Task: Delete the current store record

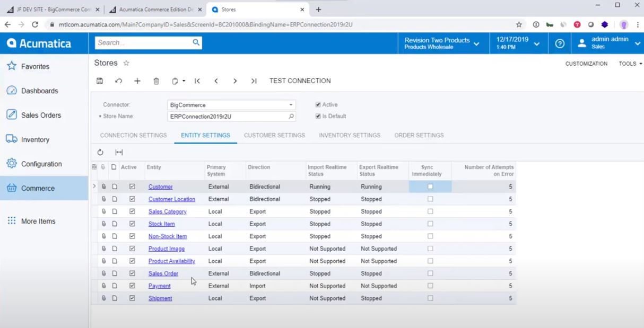Action: coord(156,81)
